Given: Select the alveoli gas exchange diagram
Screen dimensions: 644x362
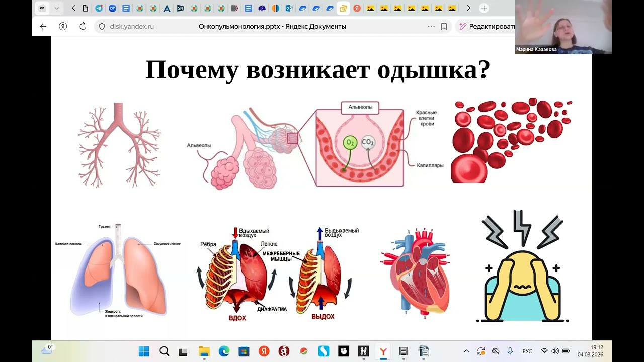Looking at the screenshot, I should 316,145.
